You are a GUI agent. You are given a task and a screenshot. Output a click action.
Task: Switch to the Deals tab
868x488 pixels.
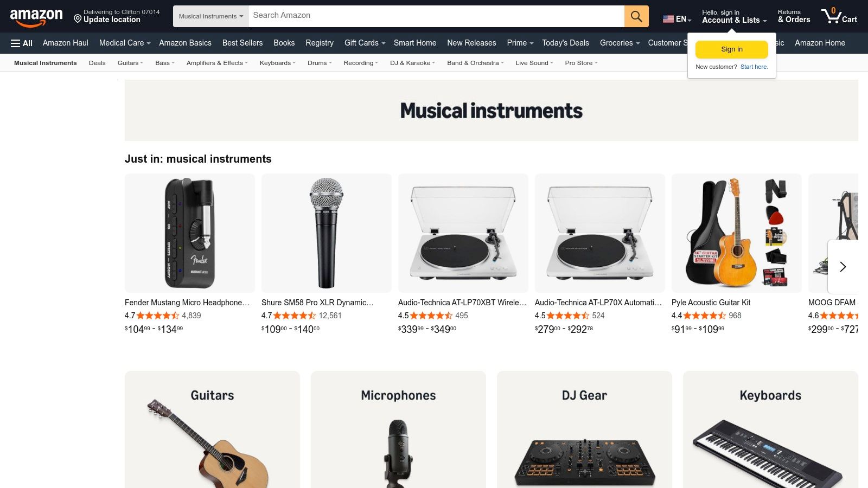[97, 63]
